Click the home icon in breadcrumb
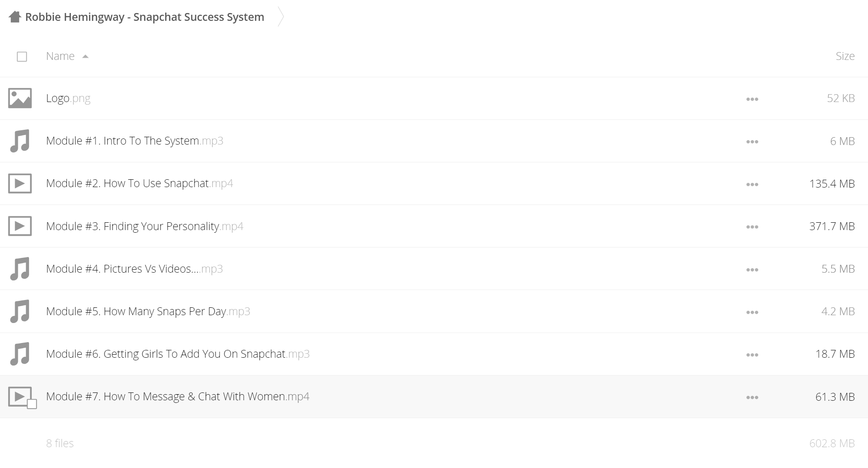The height and width of the screenshot is (468, 868). (15, 17)
